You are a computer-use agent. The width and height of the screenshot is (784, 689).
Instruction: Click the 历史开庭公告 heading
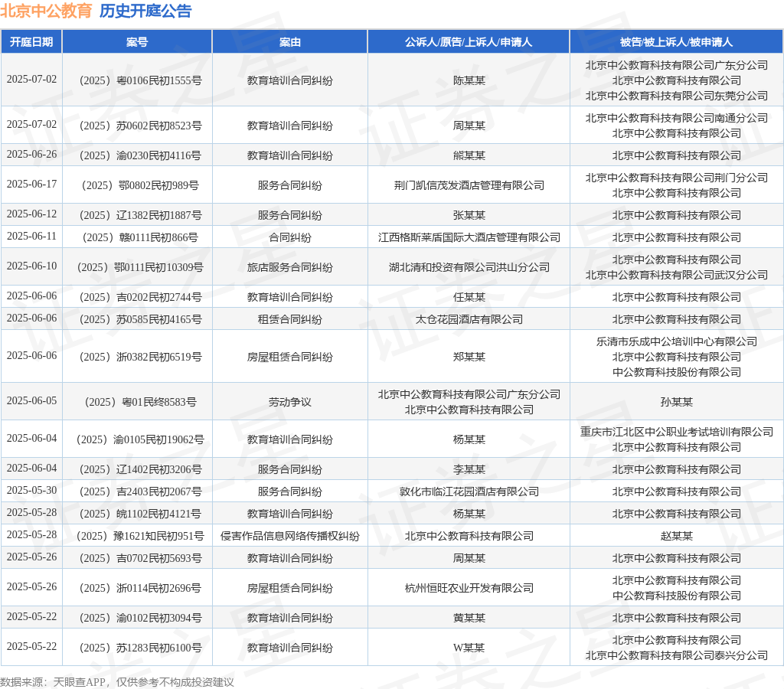(x=145, y=11)
